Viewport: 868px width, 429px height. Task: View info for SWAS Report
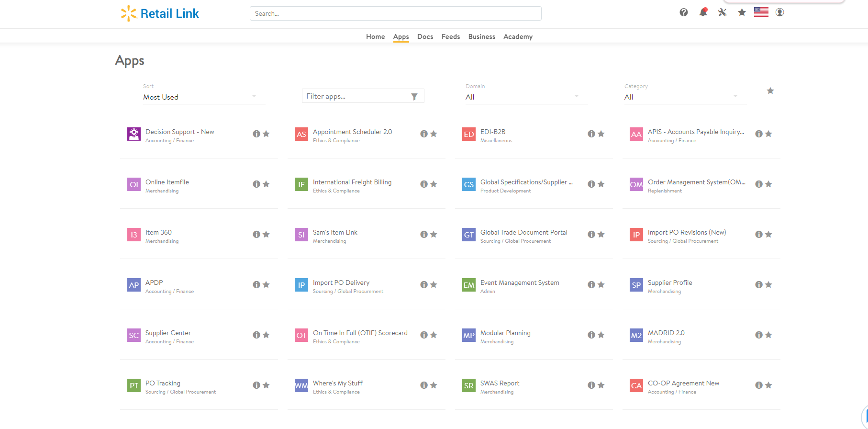click(591, 385)
